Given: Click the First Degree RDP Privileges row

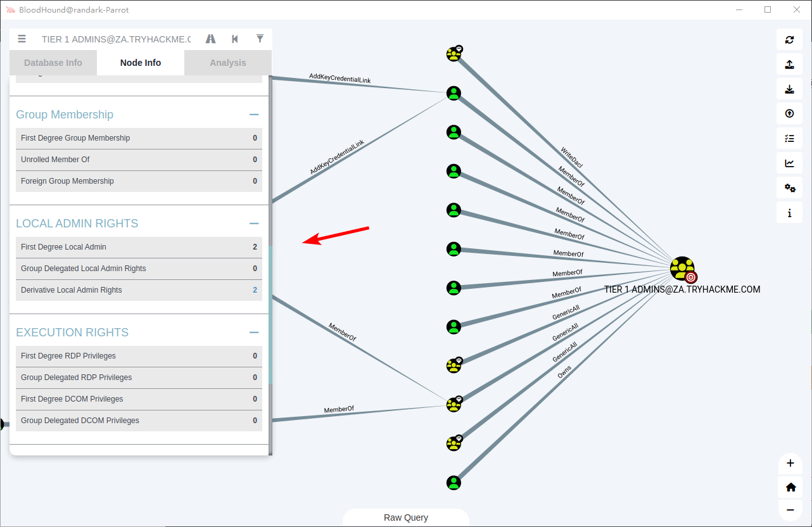Looking at the screenshot, I should 139,356.
